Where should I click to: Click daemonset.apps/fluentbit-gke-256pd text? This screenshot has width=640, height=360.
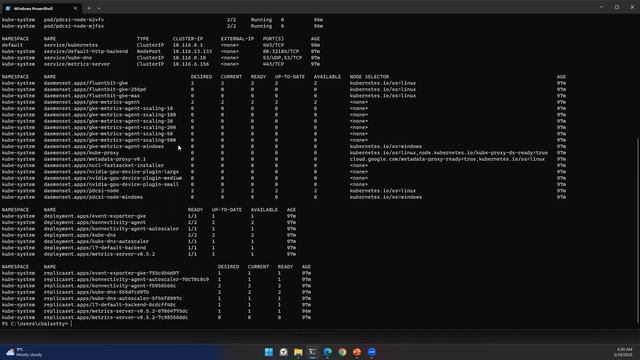(95, 89)
